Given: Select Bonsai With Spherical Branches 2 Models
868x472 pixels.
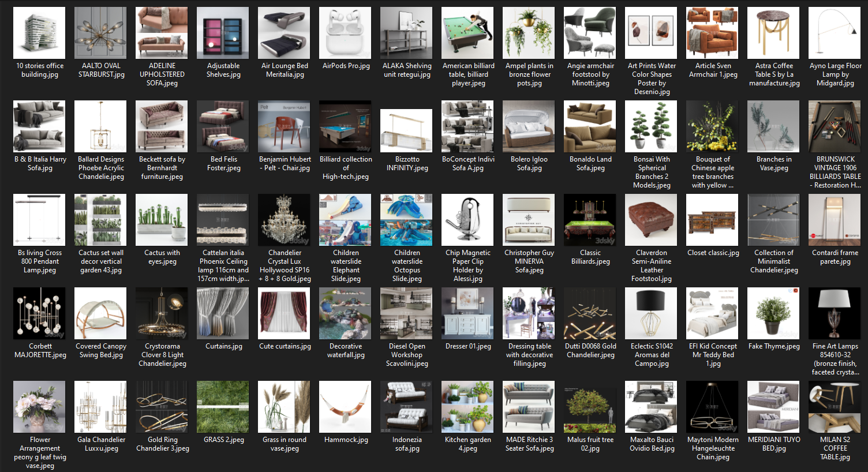Looking at the screenshot, I should coord(652,126).
